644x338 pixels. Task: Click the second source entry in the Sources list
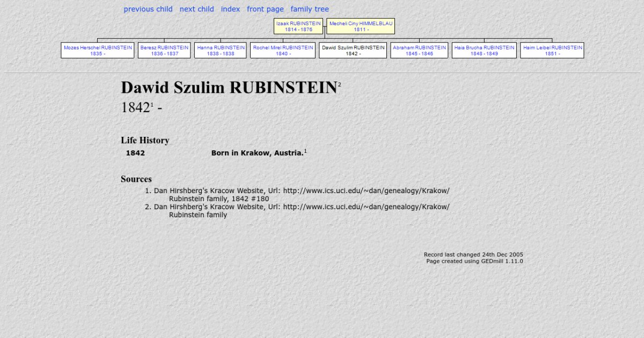301,211
